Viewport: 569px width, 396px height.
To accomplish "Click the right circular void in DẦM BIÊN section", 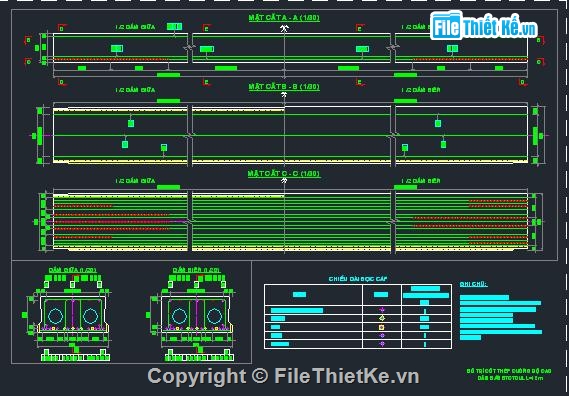I will [x=214, y=316].
